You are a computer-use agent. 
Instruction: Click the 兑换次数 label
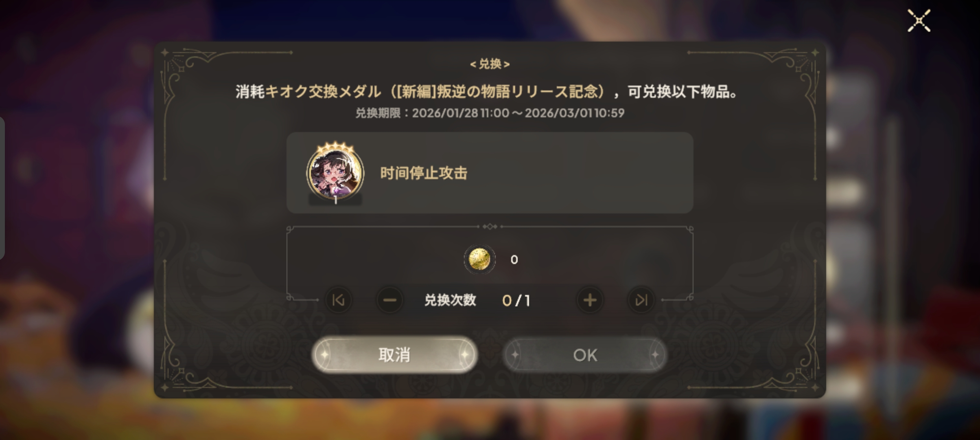click(450, 300)
